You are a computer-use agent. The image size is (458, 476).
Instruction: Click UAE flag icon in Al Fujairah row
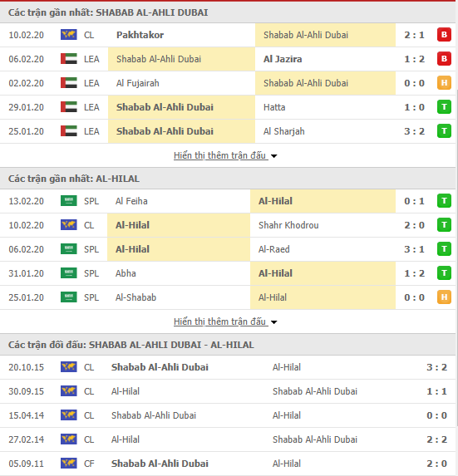coord(69,83)
